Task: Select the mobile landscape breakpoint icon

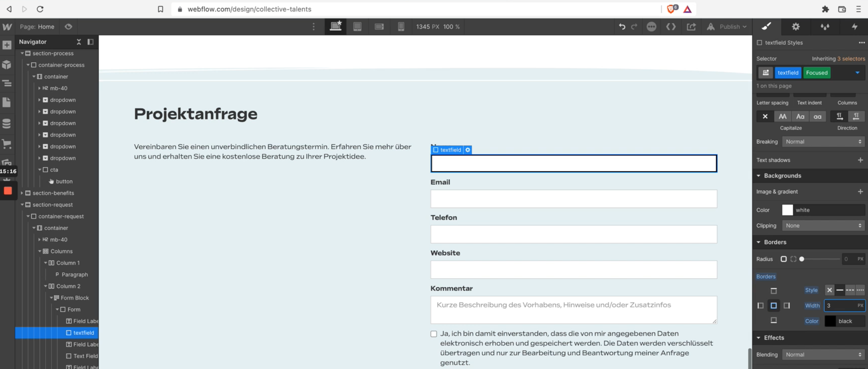Action: tap(379, 26)
